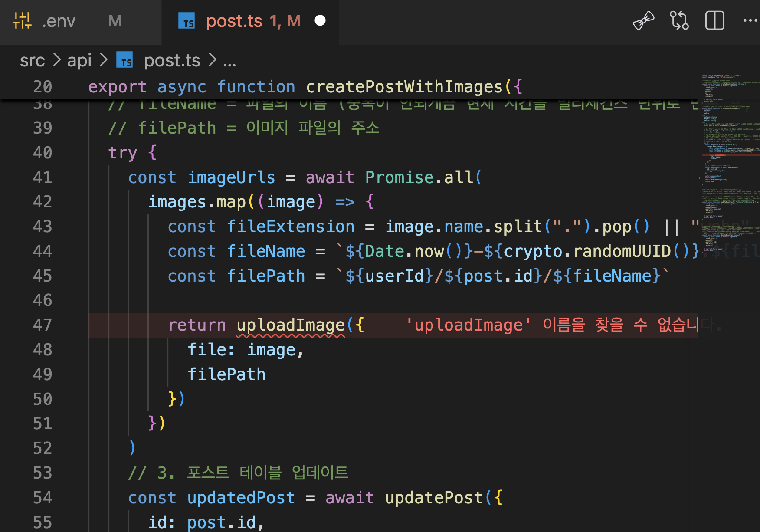Viewport: 760px width, 532px height.
Task: Open the api breadcrumb folder
Action: coord(79,60)
